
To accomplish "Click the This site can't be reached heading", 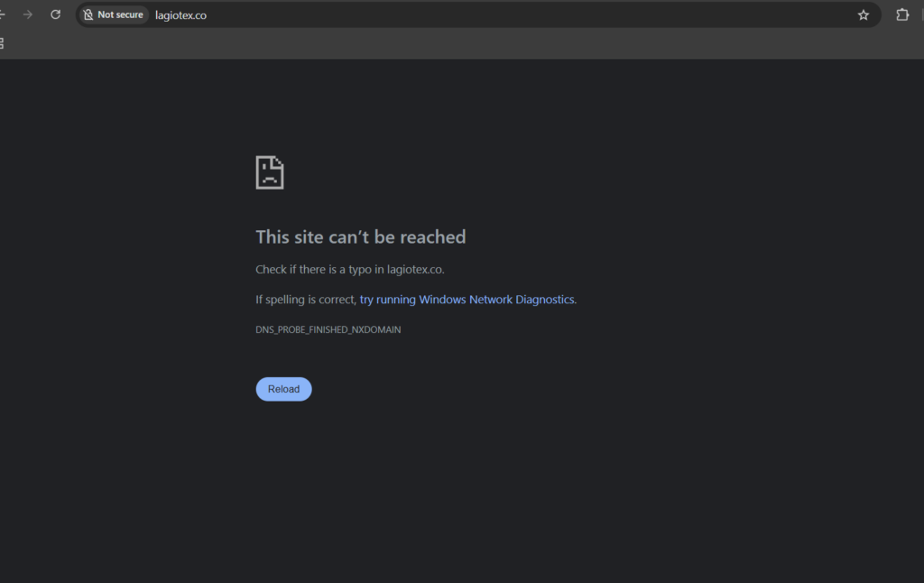I will pyautogui.click(x=361, y=237).
